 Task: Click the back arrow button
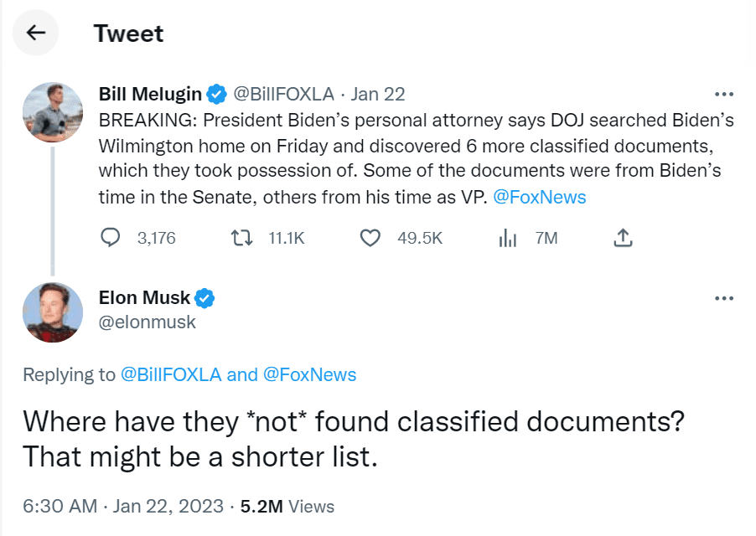pyautogui.click(x=35, y=33)
